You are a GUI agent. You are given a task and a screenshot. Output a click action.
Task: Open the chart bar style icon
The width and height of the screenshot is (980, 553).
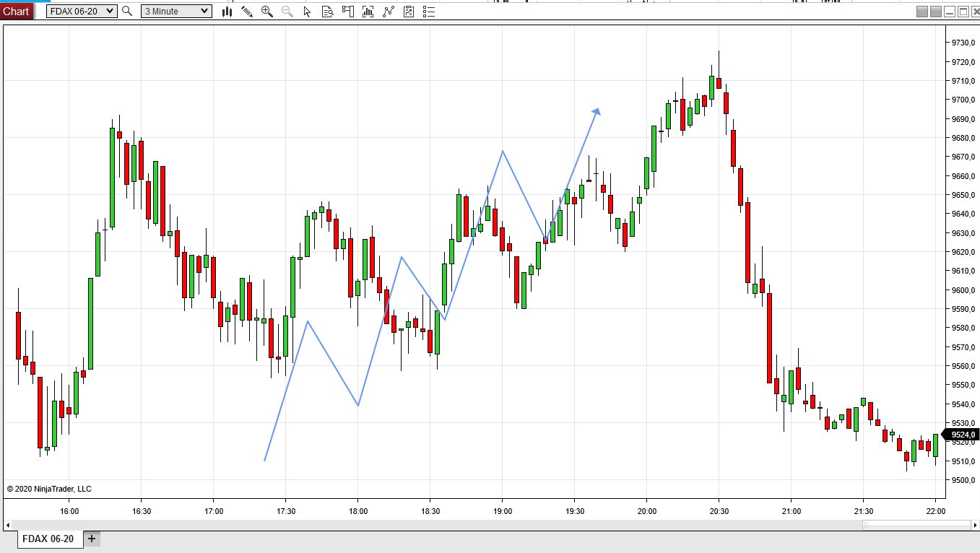click(227, 11)
